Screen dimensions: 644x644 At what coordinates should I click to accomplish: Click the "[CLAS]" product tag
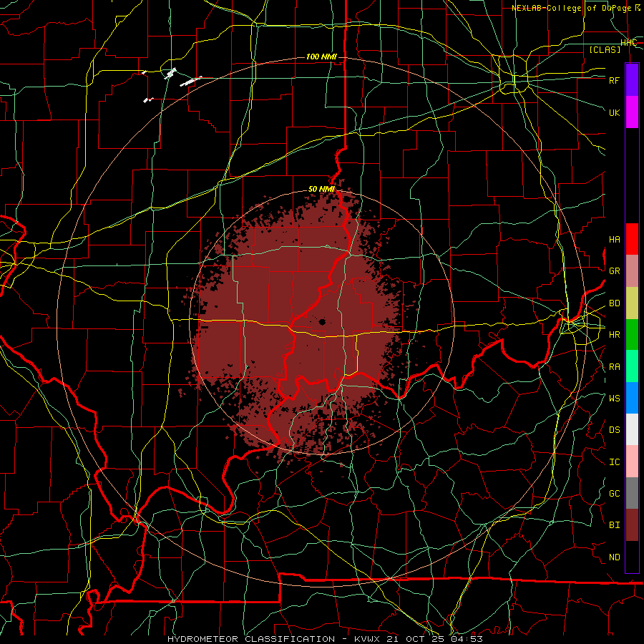(x=605, y=49)
